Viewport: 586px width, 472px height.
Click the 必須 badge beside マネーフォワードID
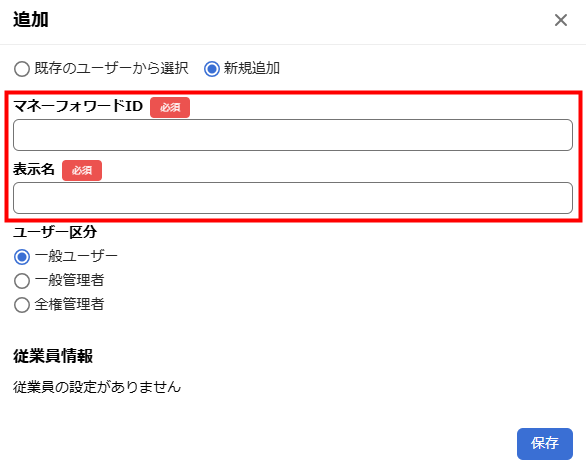(170, 108)
